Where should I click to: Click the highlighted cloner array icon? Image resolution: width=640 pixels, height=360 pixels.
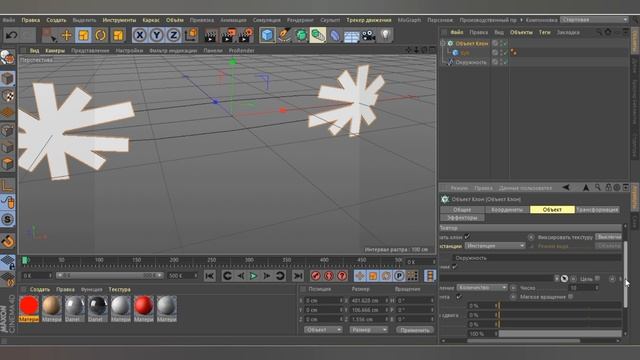coord(318,36)
